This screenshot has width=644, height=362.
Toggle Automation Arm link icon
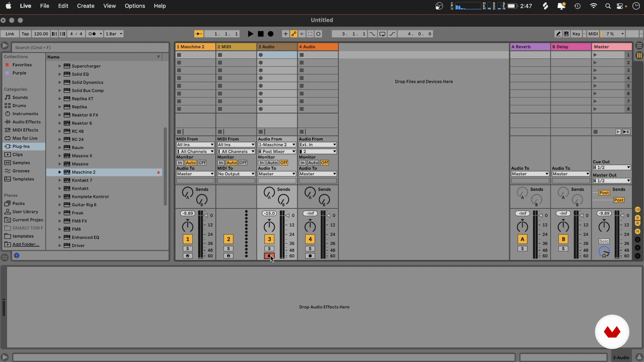point(294,34)
